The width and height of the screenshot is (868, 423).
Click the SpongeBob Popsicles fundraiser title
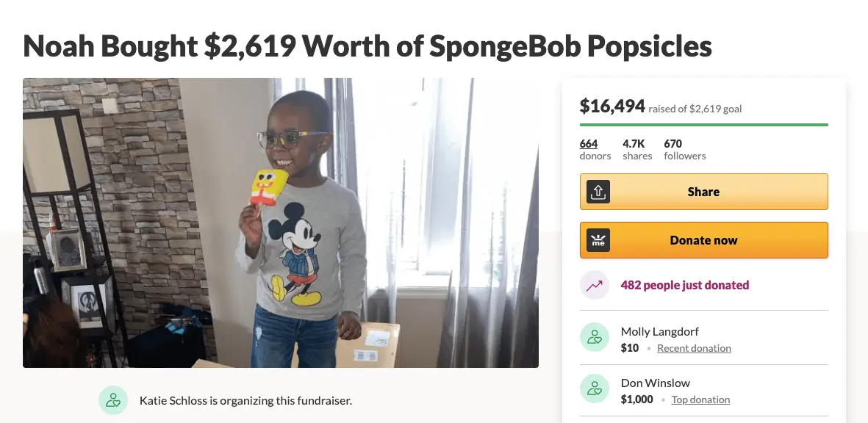pyautogui.click(x=367, y=46)
